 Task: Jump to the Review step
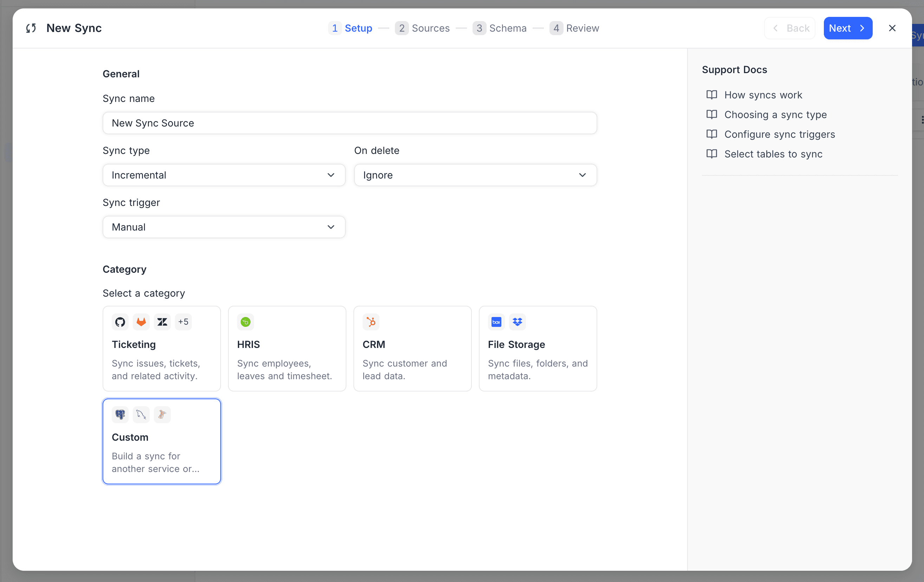(x=574, y=28)
